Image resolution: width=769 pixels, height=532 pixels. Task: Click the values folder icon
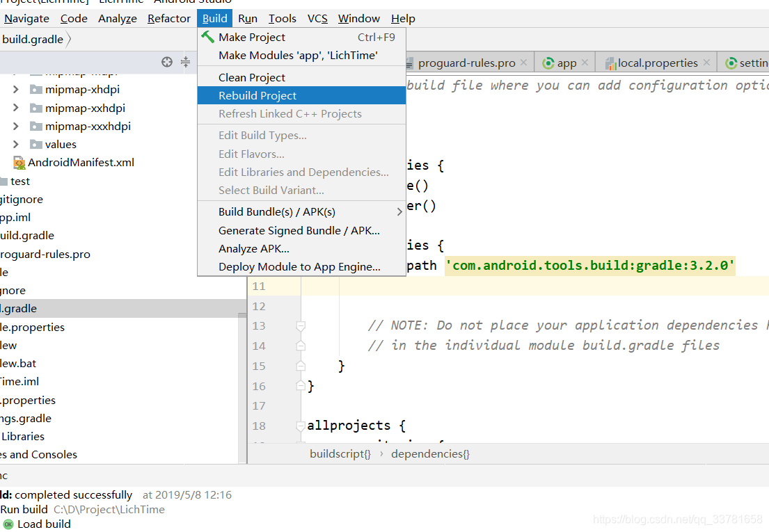pyautogui.click(x=35, y=145)
